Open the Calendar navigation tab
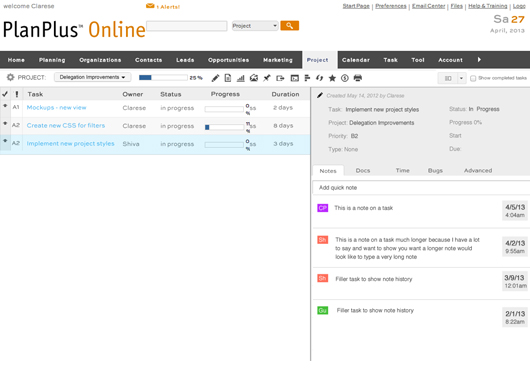This screenshot has width=530, height=370. tap(356, 60)
